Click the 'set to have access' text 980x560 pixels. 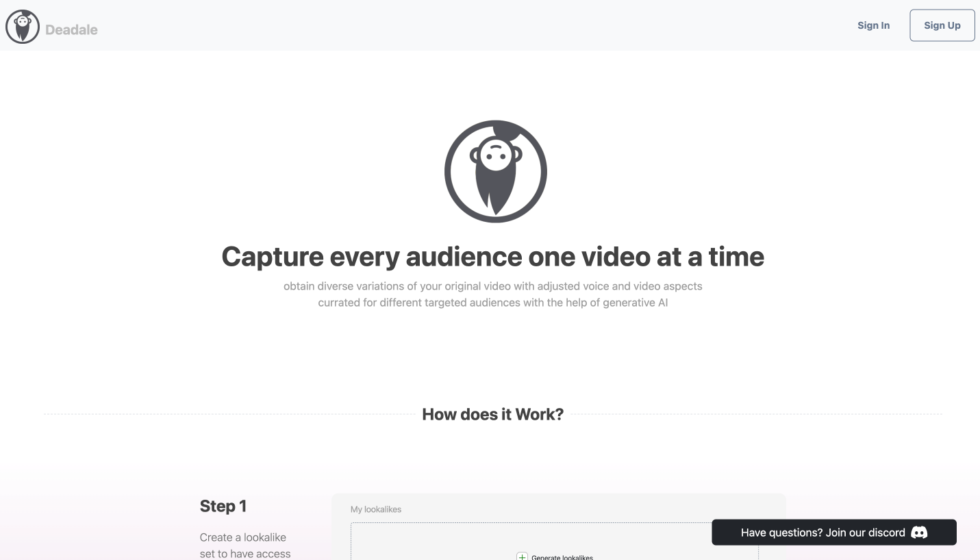click(x=244, y=553)
